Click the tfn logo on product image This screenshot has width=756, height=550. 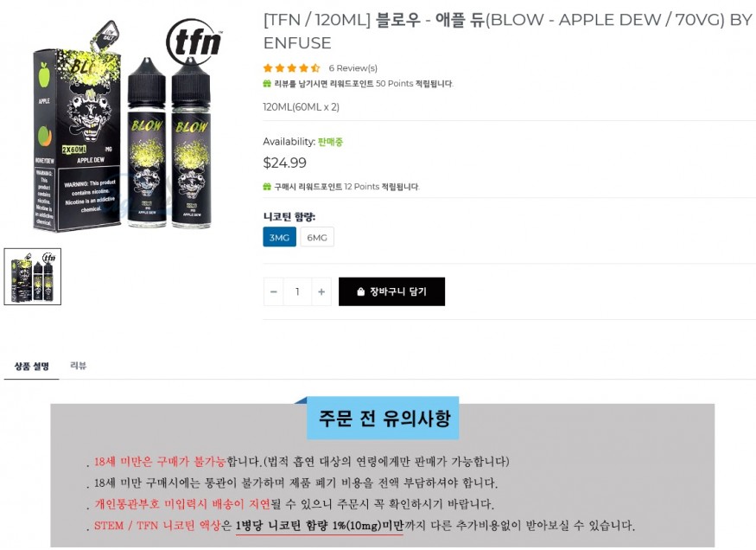tap(194, 42)
